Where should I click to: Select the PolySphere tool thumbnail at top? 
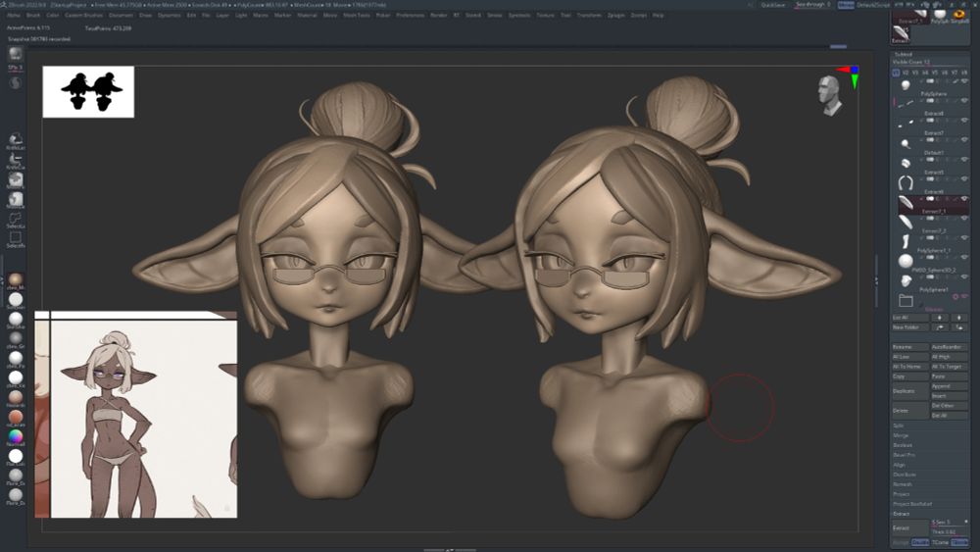pos(940,15)
